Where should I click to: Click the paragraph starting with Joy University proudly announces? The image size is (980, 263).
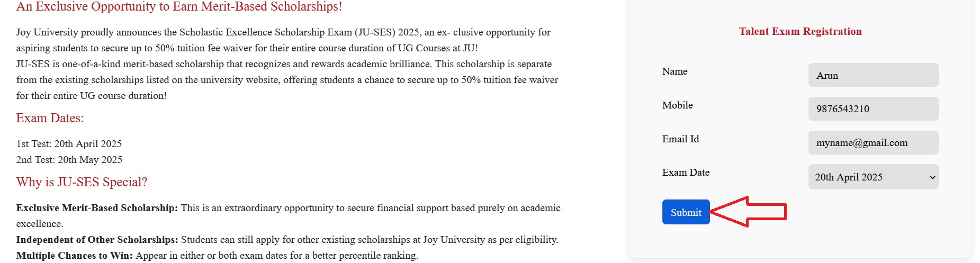click(x=283, y=40)
